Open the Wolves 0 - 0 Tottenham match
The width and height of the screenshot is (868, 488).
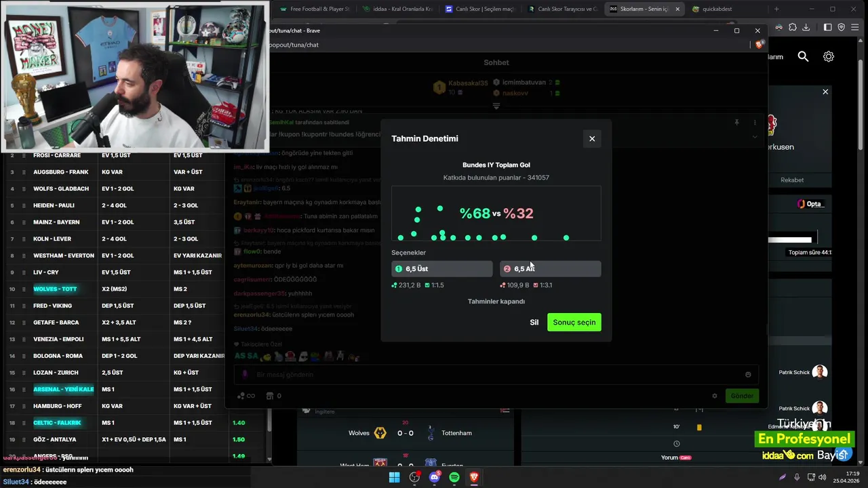(406, 433)
